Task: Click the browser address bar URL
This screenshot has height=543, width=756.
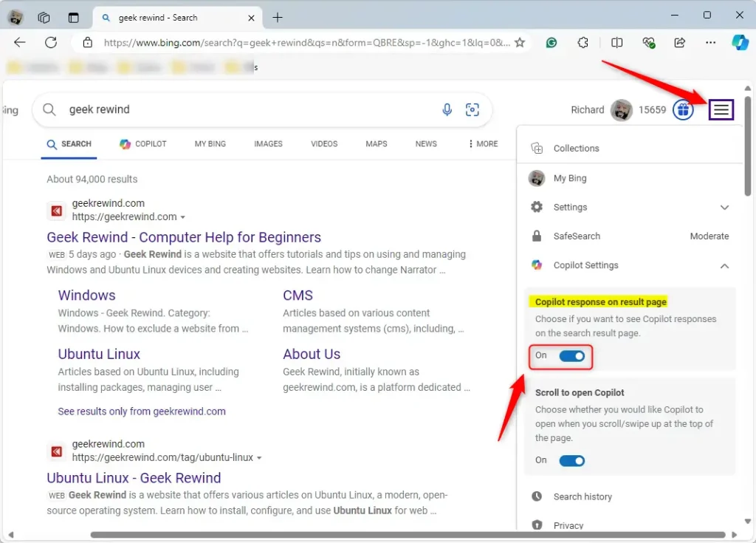Action: (x=306, y=42)
